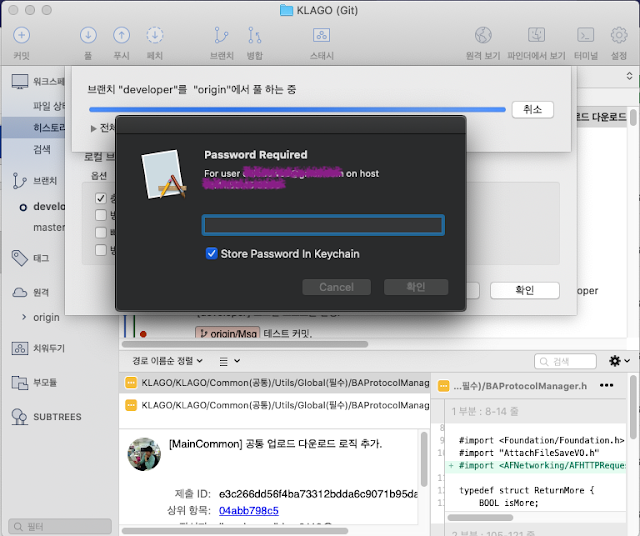Click the SUBTREES tree icon
640x536 pixels.
tap(19, 417)
